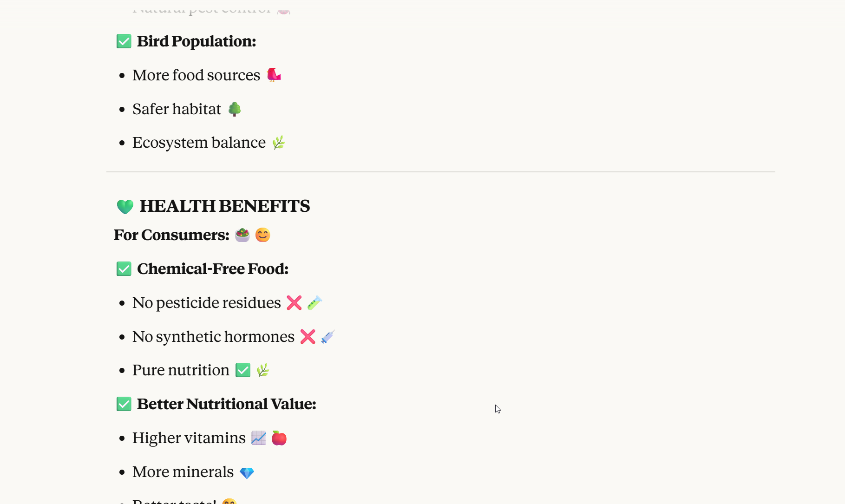This screenshot has width=845, height=504.
Task: Click the blue gem emoji after More minerals
Action: click(x=247, y=473)
